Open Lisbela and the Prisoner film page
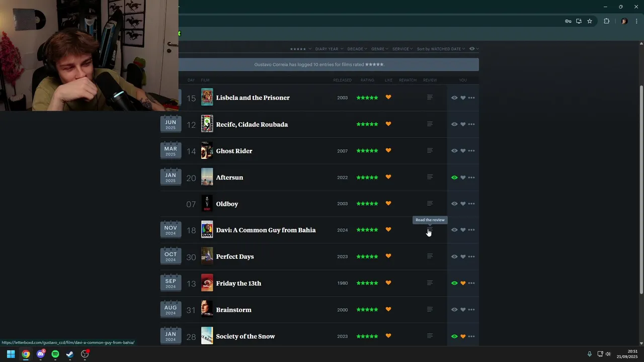This screenshot has height=362, width=644. [x=253, y=98]
